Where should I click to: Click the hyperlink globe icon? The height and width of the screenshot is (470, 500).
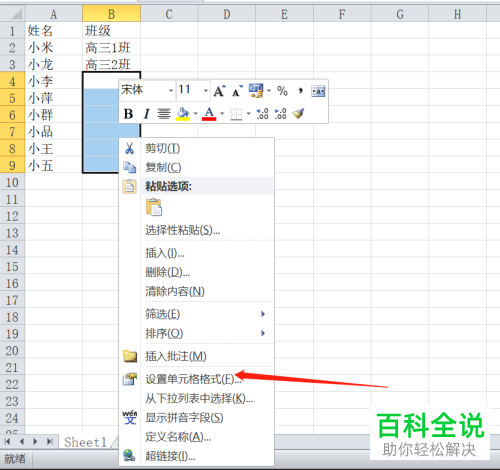pyautogui.click(x=129, y=455)
